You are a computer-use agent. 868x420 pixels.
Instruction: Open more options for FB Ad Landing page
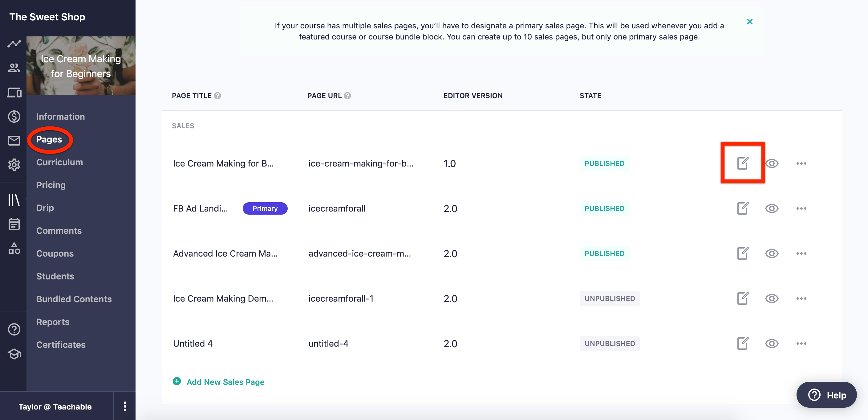pyautogui.click(x=801, y=208)
